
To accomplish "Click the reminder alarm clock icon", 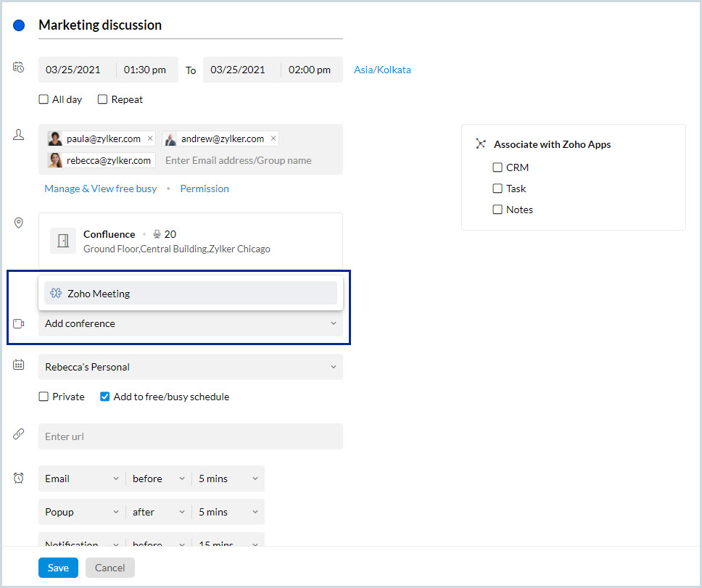I will pyautogui.click(x=19, y=478).
